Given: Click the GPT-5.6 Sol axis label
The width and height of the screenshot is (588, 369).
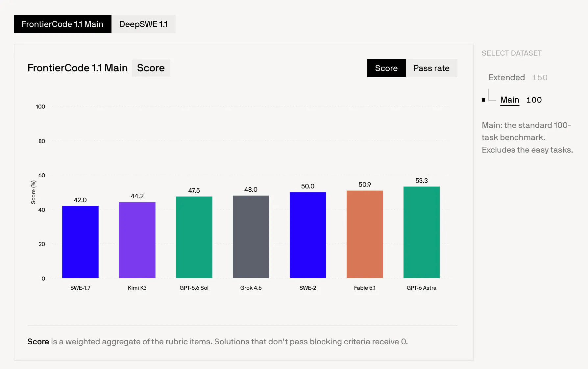Looking at the screenshot, I should 194,288.
